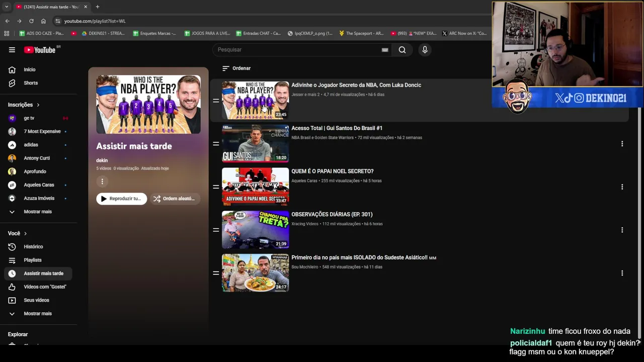Grab reorder handle of Observações Diárias video
This screenshot has height=362, width=644.
[x=216, y=230]
